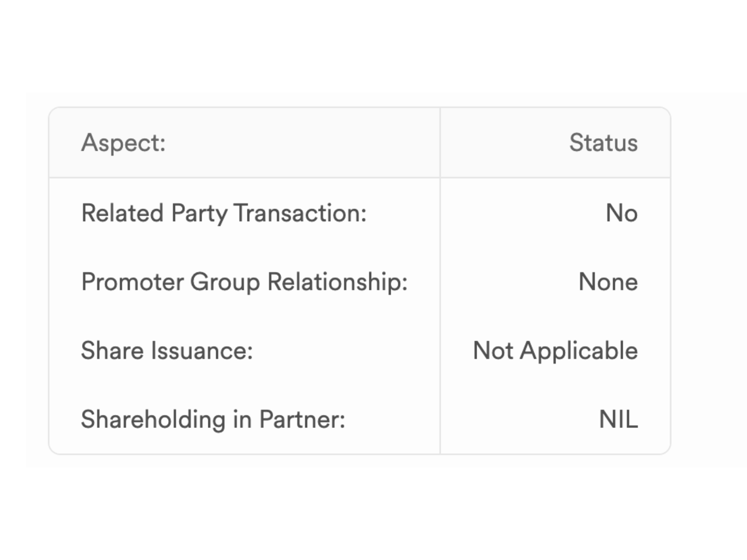Click the "No" status value

[x=621, y=213]
